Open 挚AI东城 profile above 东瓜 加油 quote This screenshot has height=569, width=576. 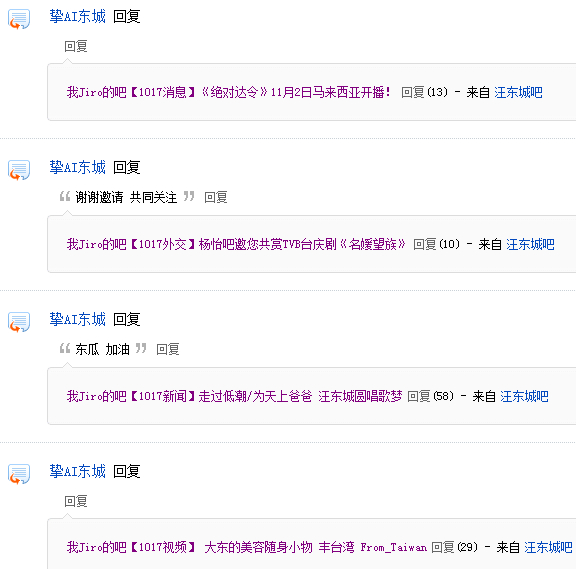[x=78, y=319]
